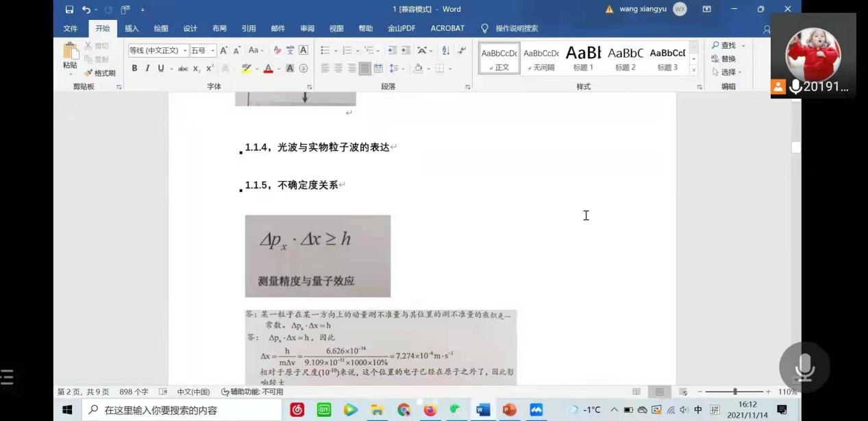Sort text using the A-Z sort icon
Screen dimensions: 868x421
445,50
